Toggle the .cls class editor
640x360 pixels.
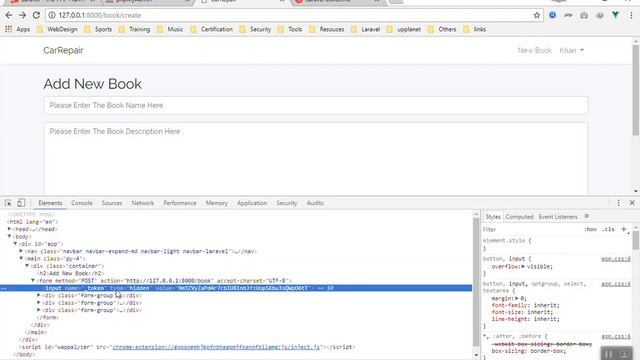(608, 229)
